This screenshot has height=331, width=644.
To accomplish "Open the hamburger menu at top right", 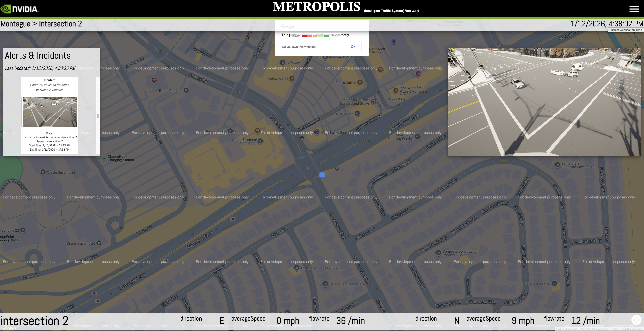I will [x=634, y=9].
